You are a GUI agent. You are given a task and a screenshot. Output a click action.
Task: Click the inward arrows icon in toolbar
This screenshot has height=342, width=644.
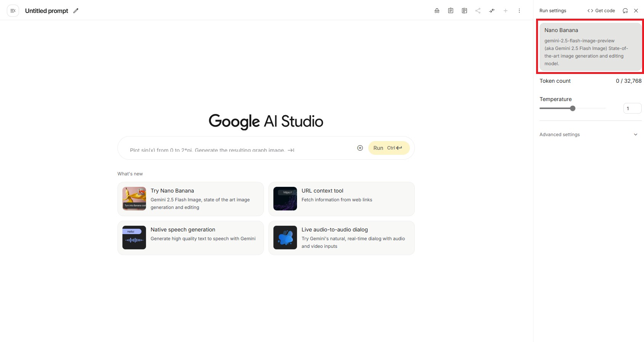(x=492, y=11)
